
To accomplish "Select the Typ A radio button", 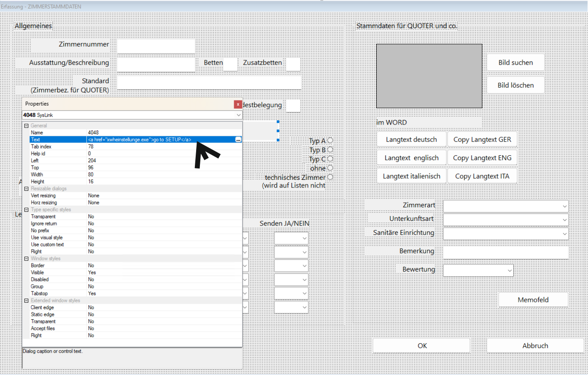I will click(330, 140).
